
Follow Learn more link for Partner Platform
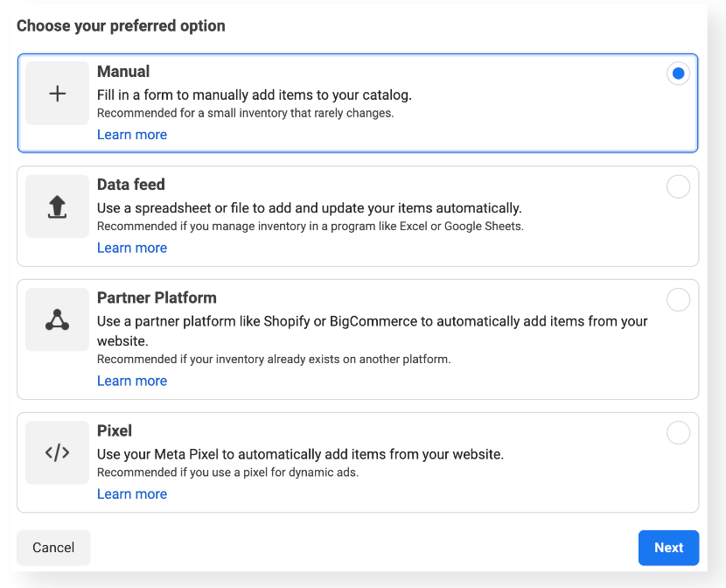tap(132, 381)
